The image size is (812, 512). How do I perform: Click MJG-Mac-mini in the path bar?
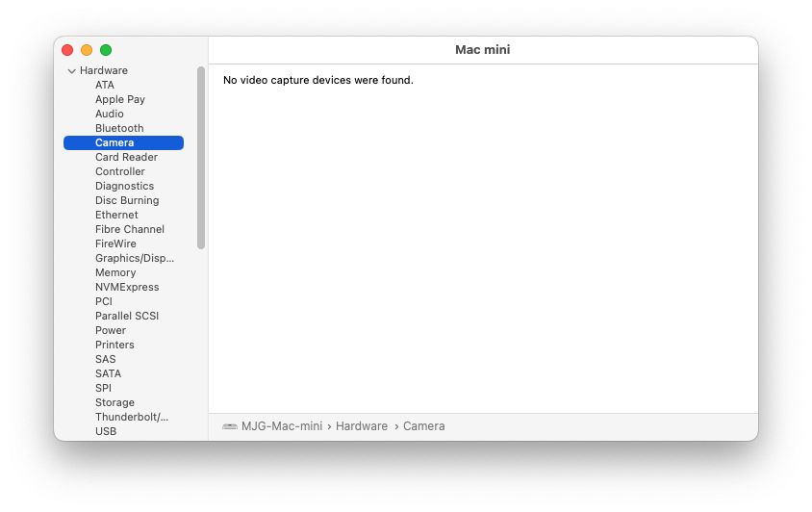pyautogui.click(x=282, y=426)
